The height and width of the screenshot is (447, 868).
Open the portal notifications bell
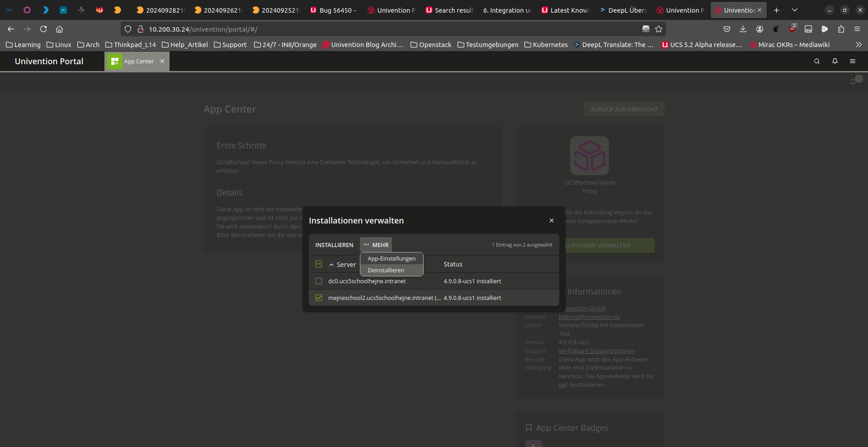[x=835, y=61]
